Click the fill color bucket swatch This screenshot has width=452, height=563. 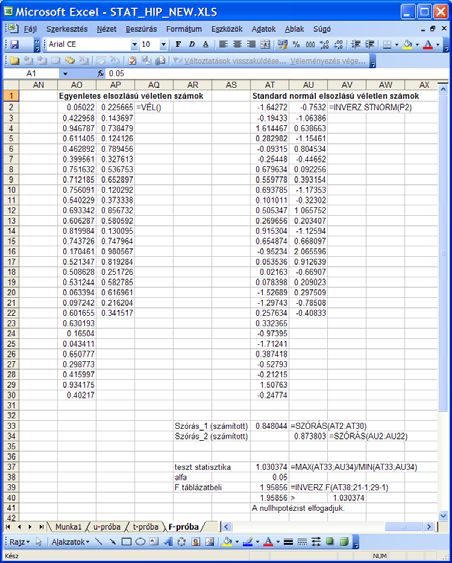[x=407, y=45]
